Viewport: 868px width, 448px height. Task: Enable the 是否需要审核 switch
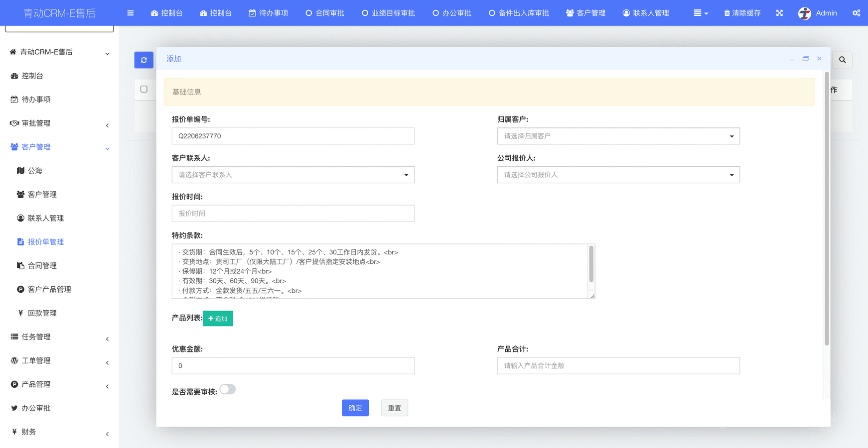click(228, 389)
